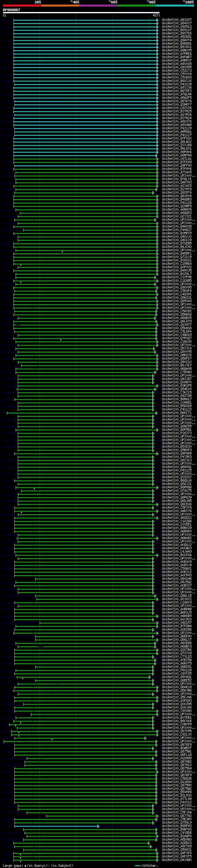Select the UniRef100_A4I4W0 label

pos(176,860)
